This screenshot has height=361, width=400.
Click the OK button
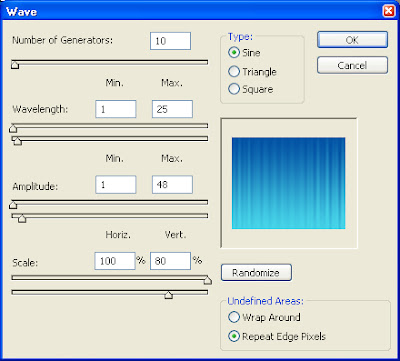point(352,40)
